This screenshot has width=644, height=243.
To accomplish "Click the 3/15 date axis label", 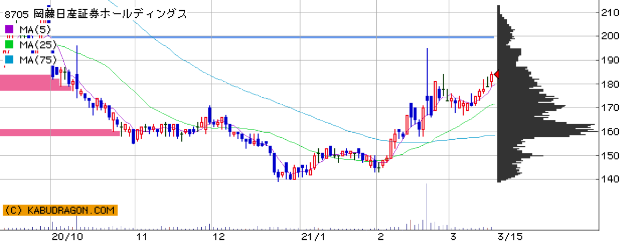I will (x=510, y=237).
